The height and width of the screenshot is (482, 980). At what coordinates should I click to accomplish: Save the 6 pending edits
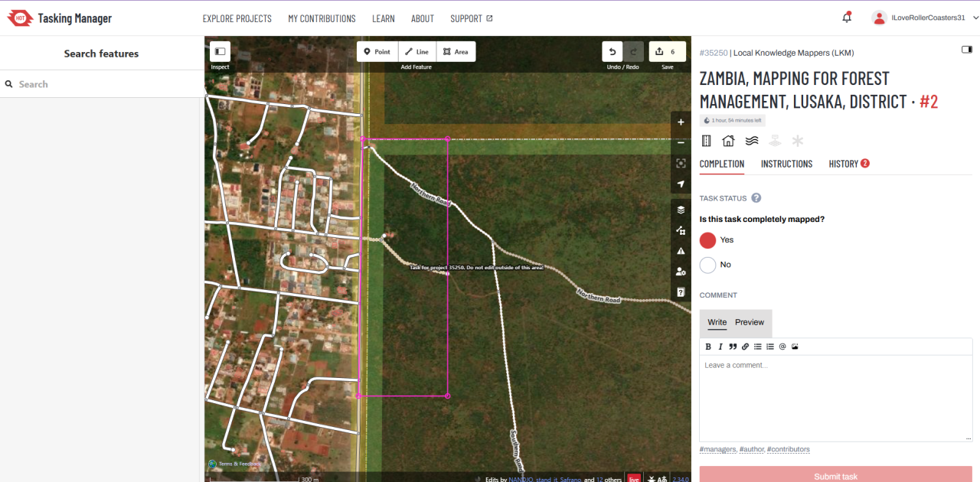click(668, 51)
